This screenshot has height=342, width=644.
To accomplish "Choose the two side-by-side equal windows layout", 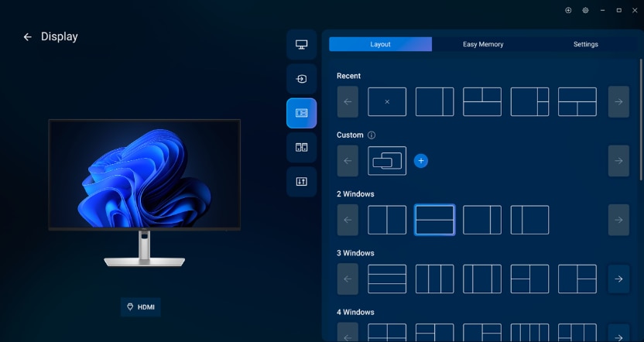I will tap(387, 220).
